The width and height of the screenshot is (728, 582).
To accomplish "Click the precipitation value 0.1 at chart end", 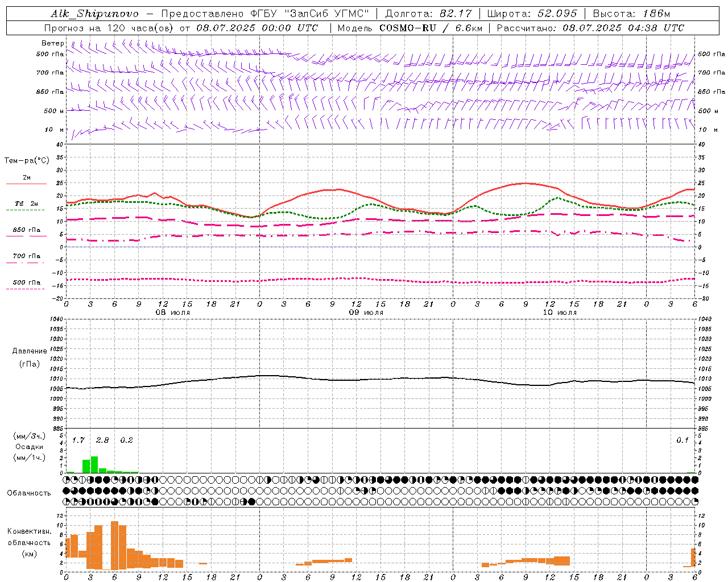I will point(682,440).
